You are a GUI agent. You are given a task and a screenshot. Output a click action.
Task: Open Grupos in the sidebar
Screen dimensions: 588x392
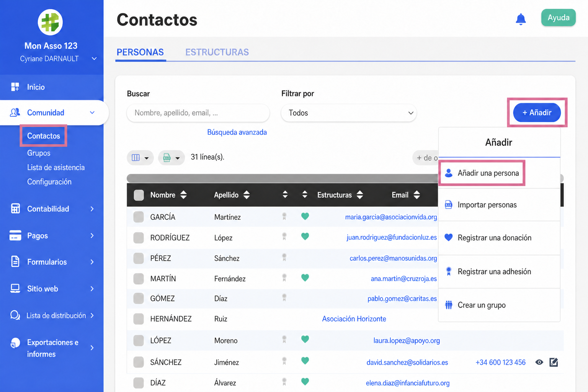coord(39,153)
